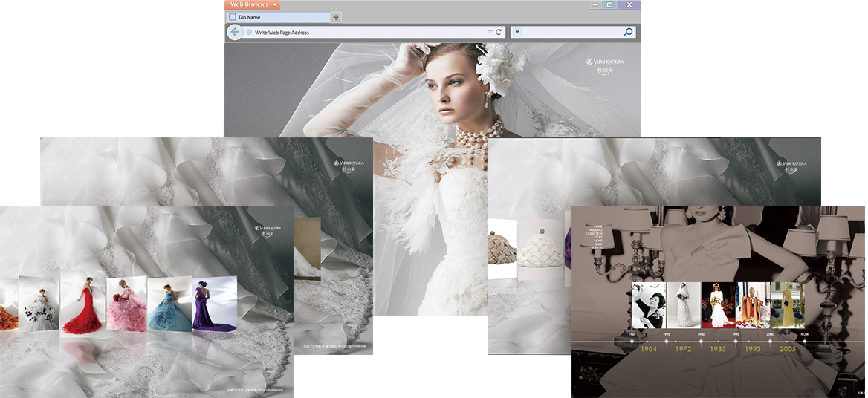Click the reload page icon
This screenshot has width=868, height=398.
499,32
